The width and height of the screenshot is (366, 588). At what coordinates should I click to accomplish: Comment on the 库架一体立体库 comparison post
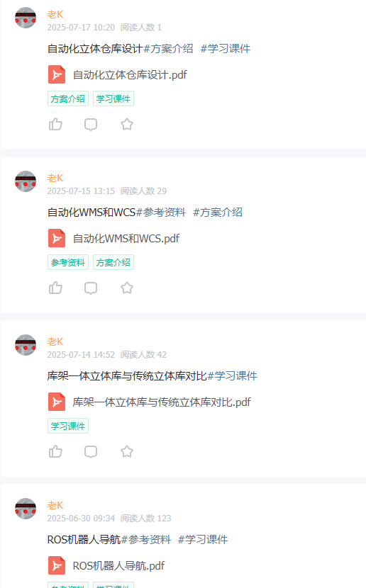91,451
